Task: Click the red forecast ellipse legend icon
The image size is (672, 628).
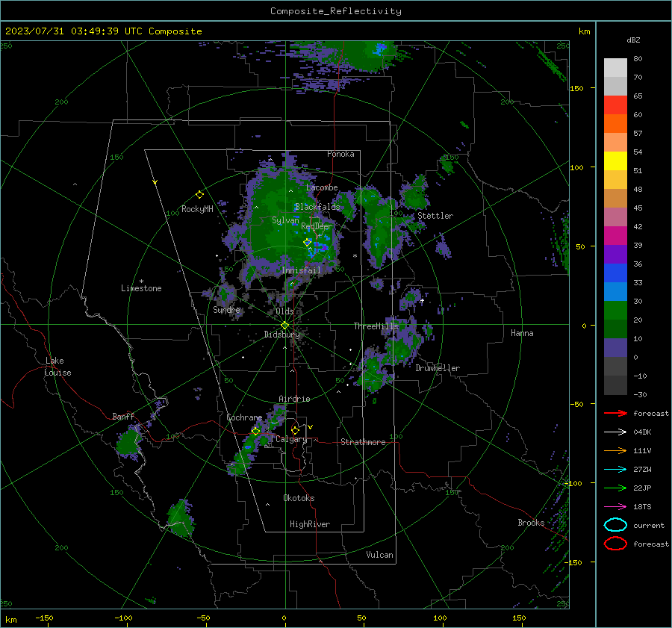Action: 615,544
